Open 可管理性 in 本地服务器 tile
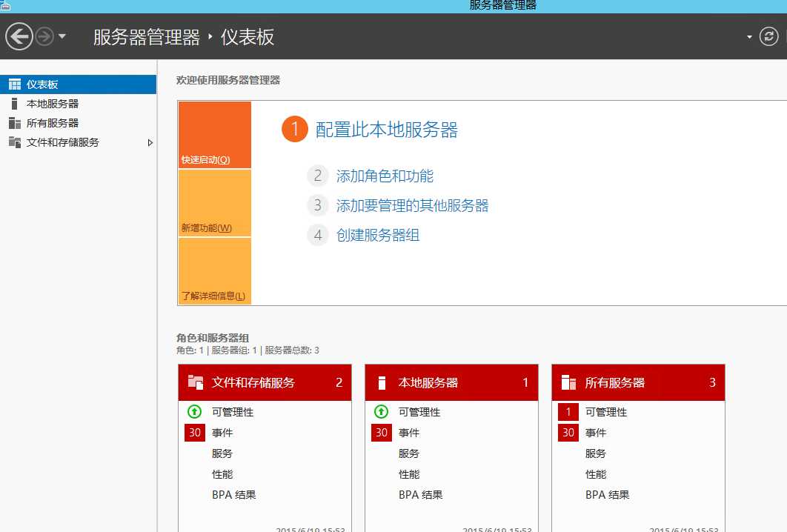 (419, 412)
